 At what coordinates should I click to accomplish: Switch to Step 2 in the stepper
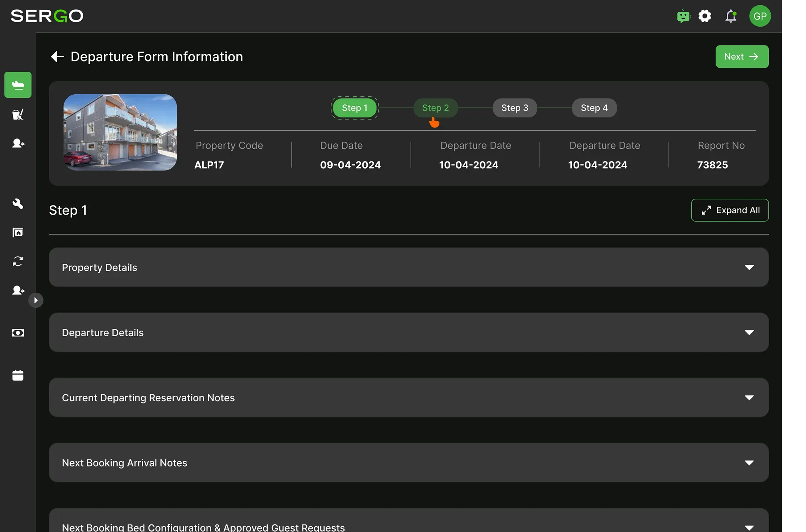pos(435,108)
